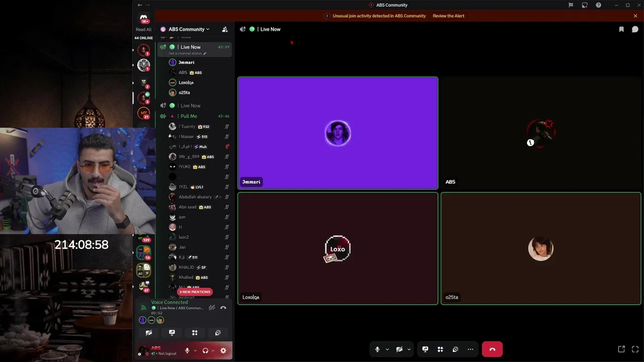Open the Pull Me voice channel
This screenshot has height=362, width=644.
195,116
